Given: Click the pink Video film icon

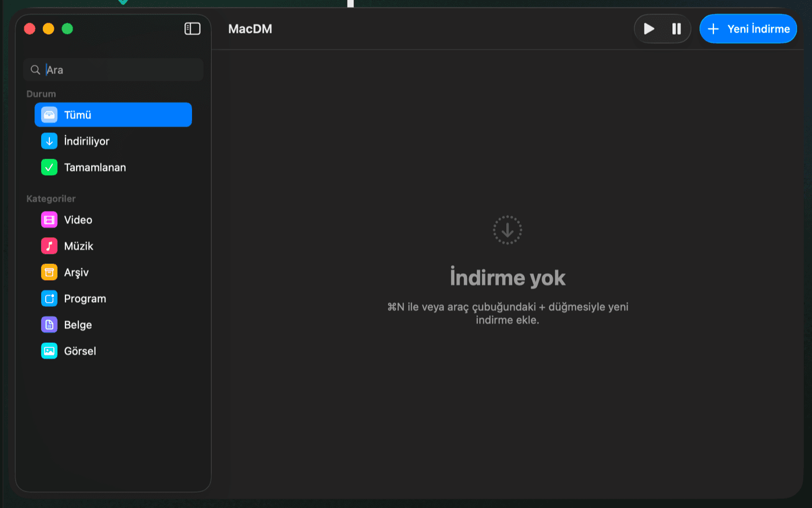Looking at the screenshot, I should click(49, 220).
